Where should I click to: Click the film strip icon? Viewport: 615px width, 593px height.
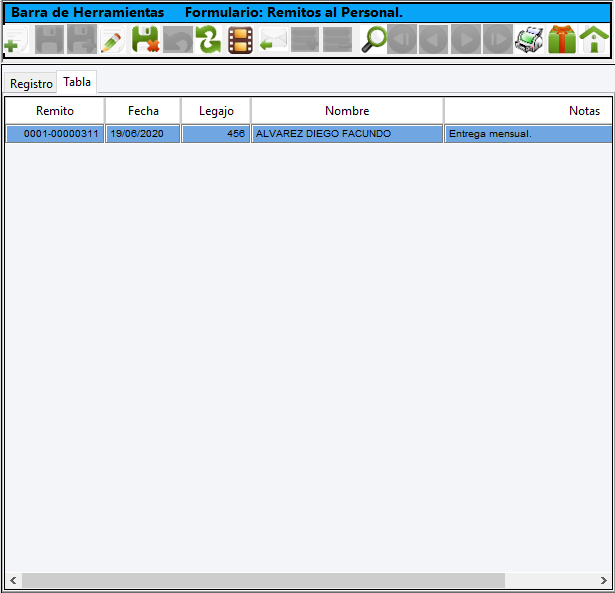pos(240,40)
